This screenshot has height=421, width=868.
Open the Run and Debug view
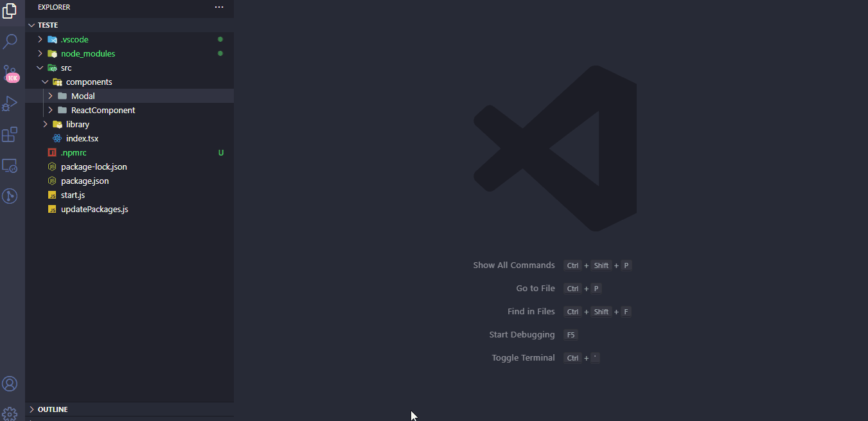[x=10, y=103]
